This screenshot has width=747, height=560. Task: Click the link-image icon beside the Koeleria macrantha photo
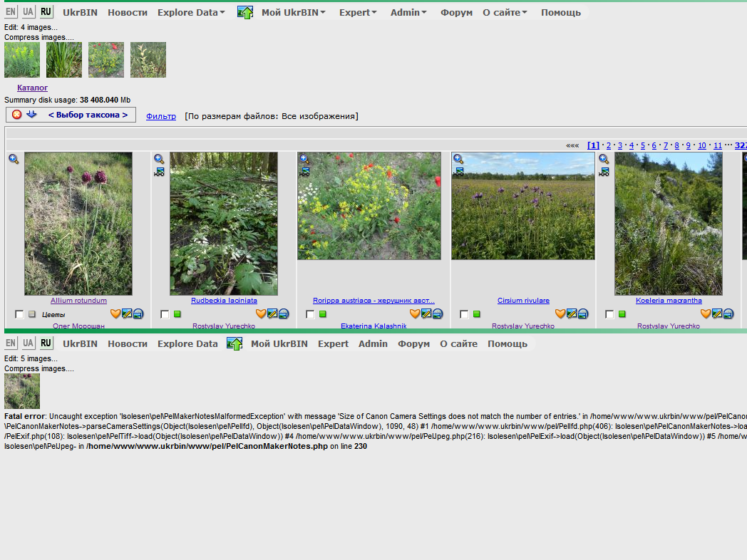pos(604,172)
